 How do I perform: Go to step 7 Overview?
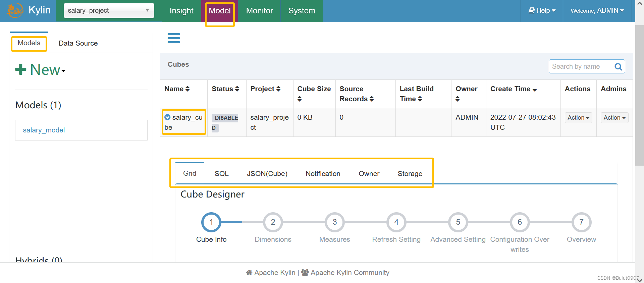pos(581,222)
